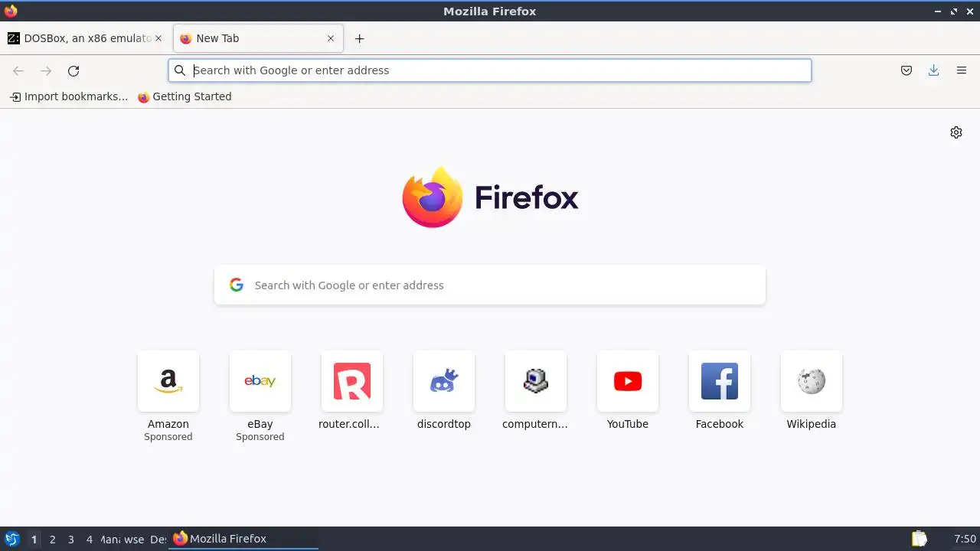
Task: Click the forward navigation arrow
Action: [46, 70]
